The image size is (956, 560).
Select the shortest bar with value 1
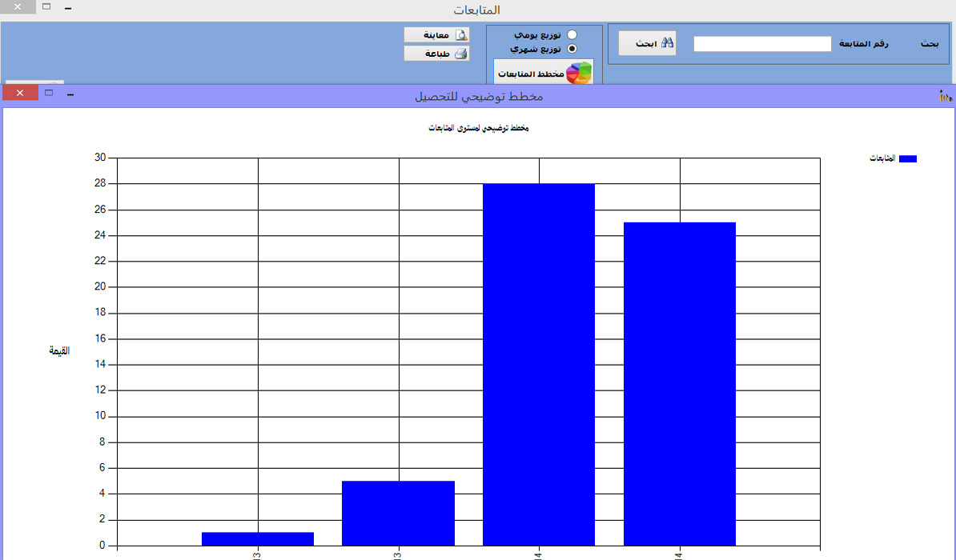(257, 538)
